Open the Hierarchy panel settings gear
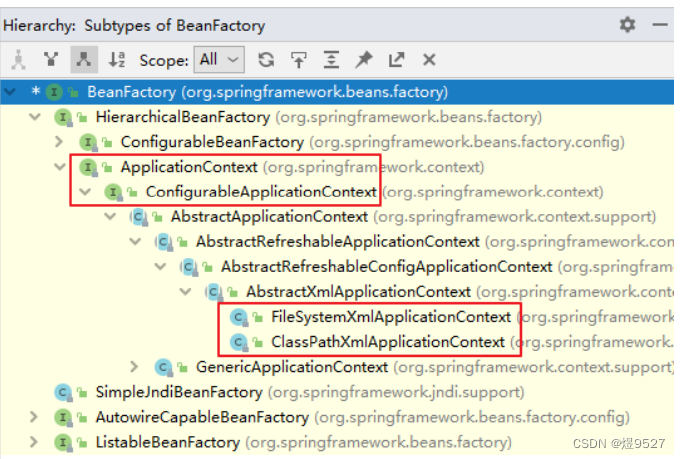The image size is (680, 459). coord(627,25)
